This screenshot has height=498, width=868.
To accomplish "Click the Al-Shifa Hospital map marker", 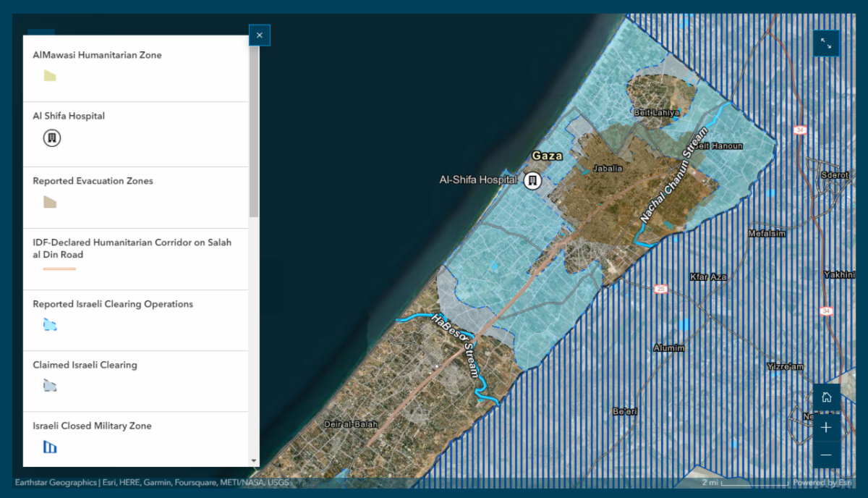I will (532, 180).
